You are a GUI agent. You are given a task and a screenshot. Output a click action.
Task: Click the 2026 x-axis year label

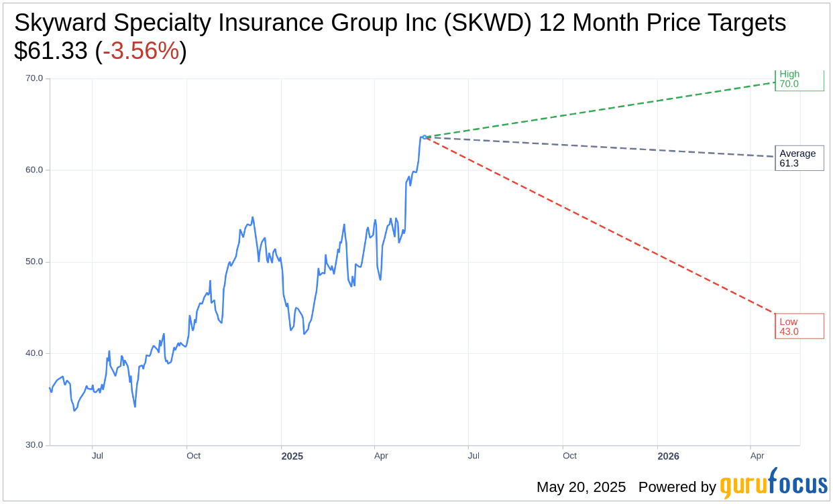668,456
